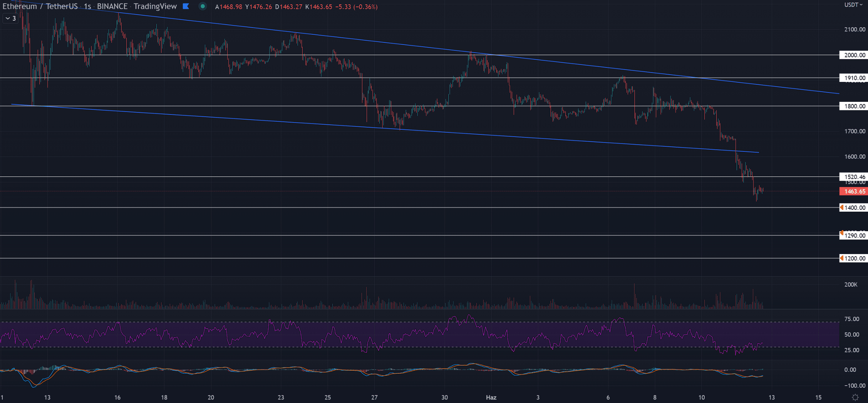Select the 2000.00 horizontal line price label
Image resolution: width=868 pixels, height=403 pixels.
(x=854, y=55)
